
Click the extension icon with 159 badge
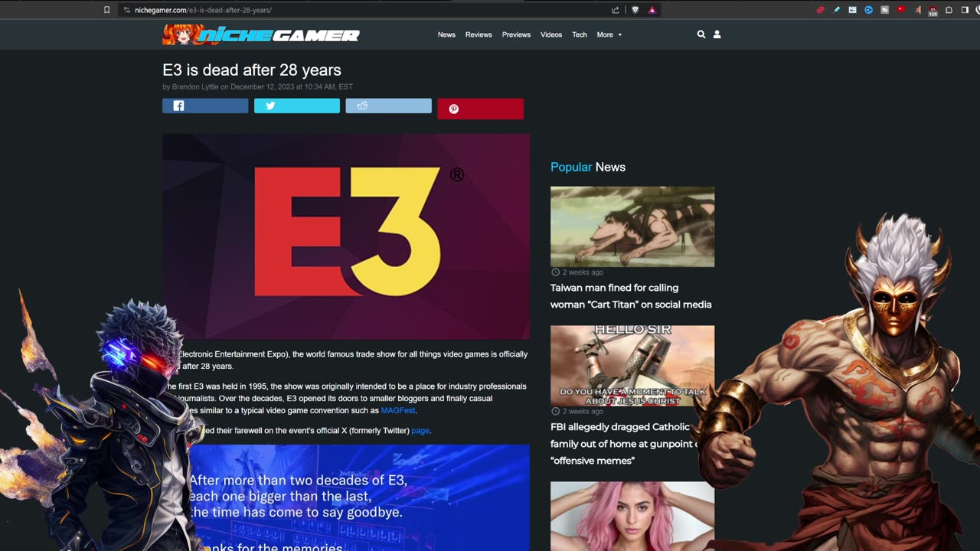click(933, 11)
